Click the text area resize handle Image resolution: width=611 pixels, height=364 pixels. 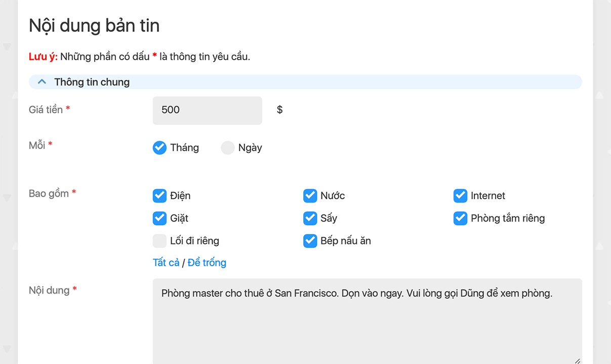(577, 360)
